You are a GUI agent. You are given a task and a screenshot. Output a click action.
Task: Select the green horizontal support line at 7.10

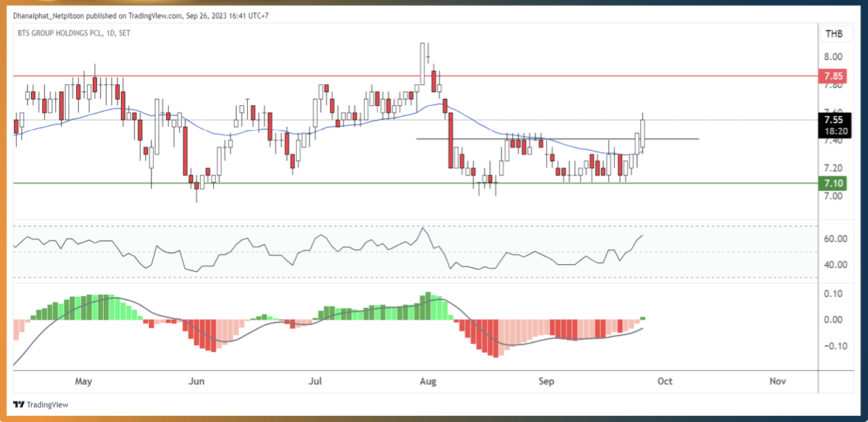click(414, 183)
